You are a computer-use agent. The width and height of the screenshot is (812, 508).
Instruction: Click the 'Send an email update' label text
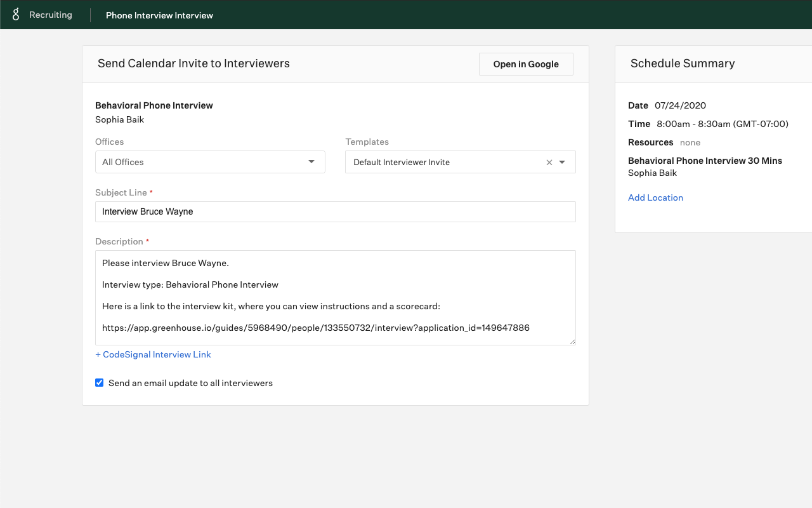coord(190,383)
